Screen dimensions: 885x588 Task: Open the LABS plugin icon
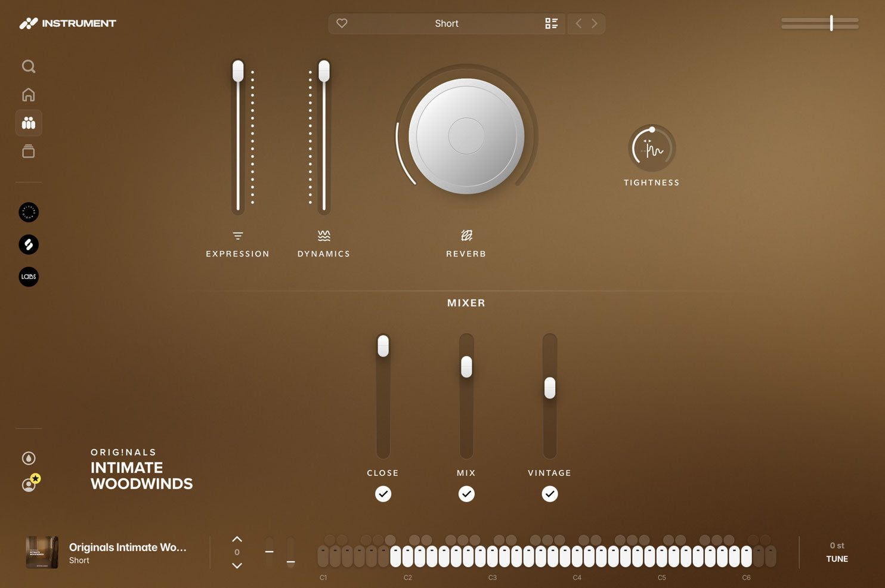point(29,277)
